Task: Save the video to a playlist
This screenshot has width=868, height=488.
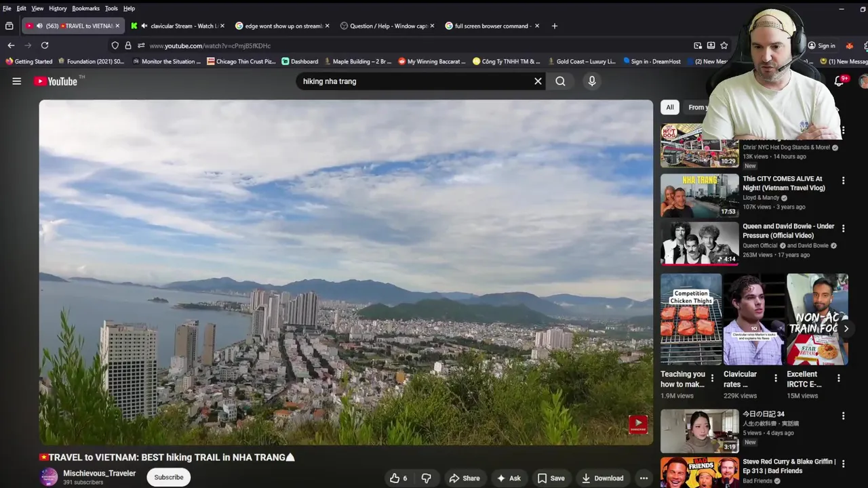Action: click(551, 478)
